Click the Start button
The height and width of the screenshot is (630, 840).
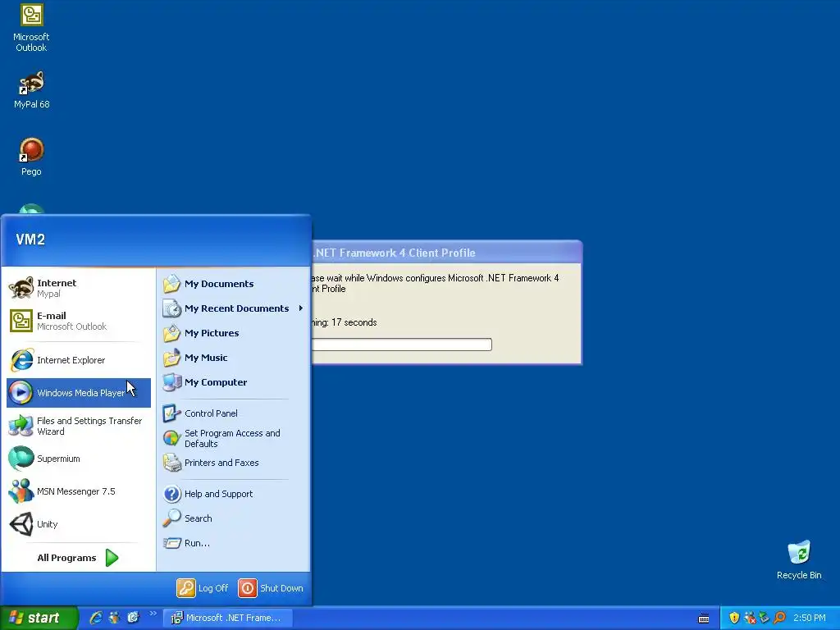pos(39,618)
